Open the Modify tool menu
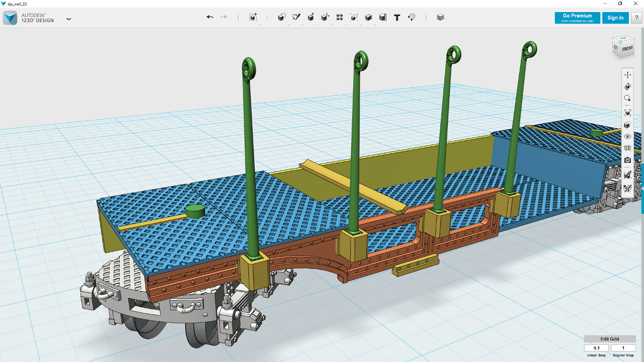The image size is (644, 362). click(325, 17)
